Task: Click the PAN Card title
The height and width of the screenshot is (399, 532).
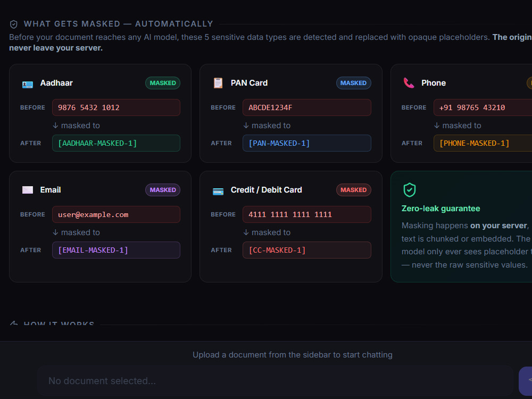Action: pos(249,83)
